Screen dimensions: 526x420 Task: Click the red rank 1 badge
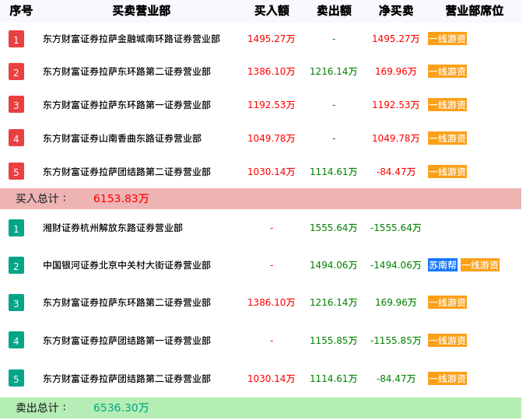click(16, 39)
